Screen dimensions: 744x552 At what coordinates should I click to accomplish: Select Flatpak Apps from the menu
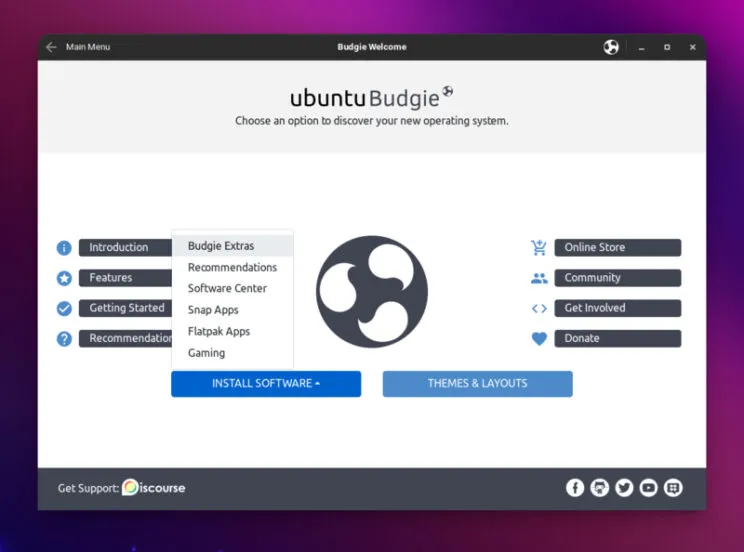coord(219,331)
